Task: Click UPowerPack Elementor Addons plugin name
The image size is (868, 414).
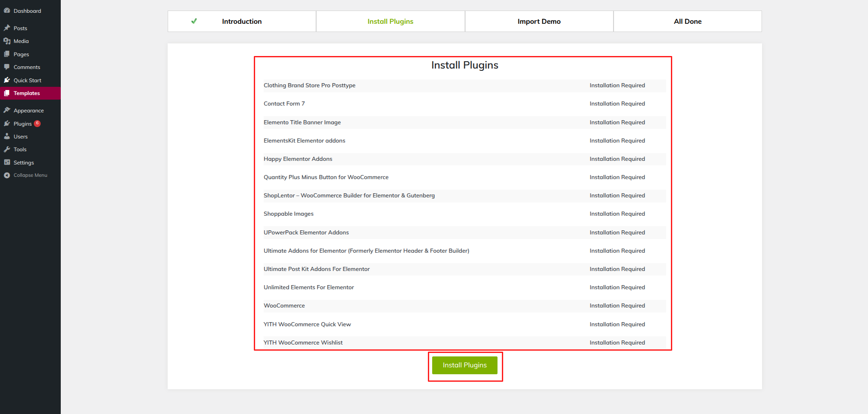Action: click(x=306, y=233)
